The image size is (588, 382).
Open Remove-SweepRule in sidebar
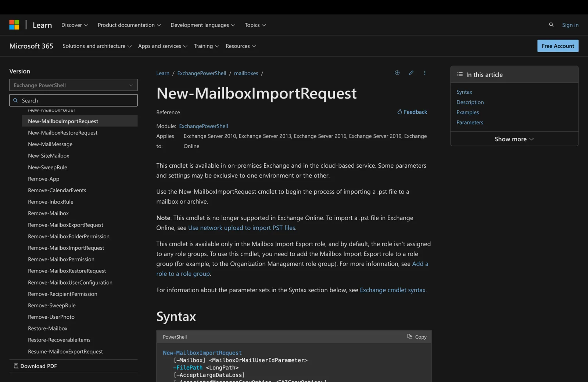pyautogui.click(x=52, y=305)
